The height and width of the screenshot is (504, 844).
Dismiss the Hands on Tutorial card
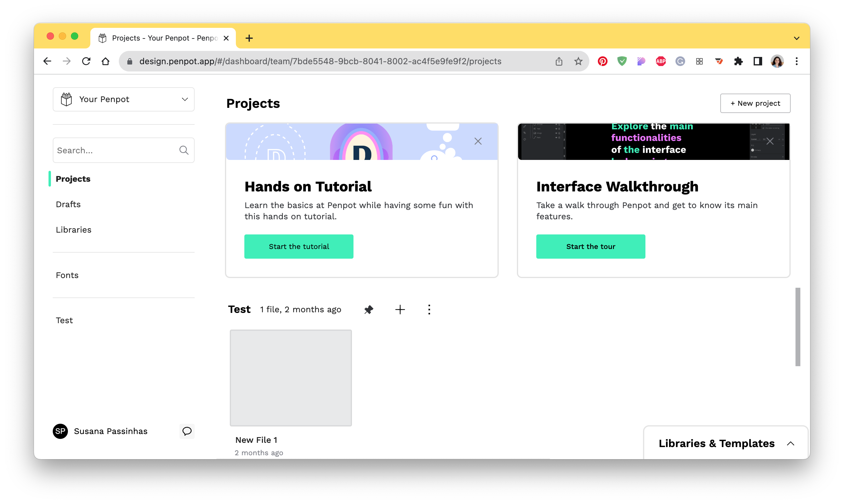(478, 141)
